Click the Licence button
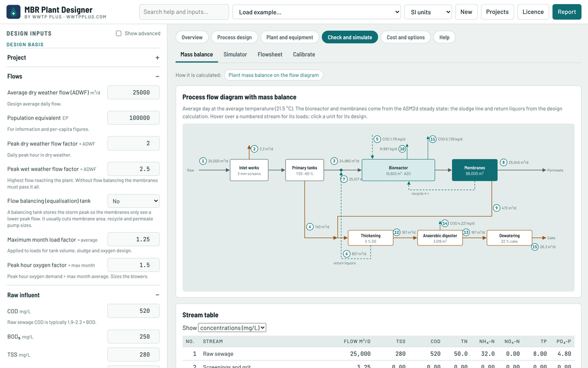The height and width of the screenshot is (368, 588). (533, 12)
